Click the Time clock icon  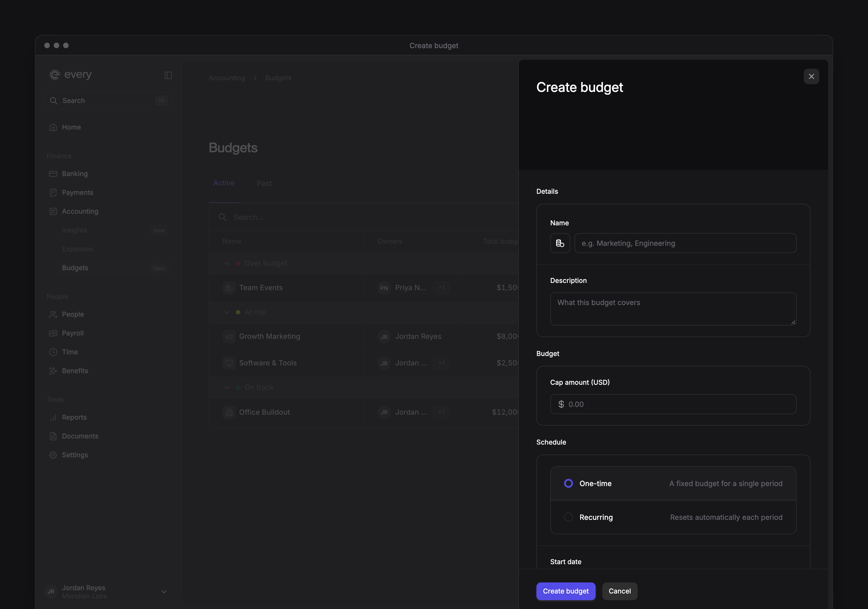[x=53, y=352]
